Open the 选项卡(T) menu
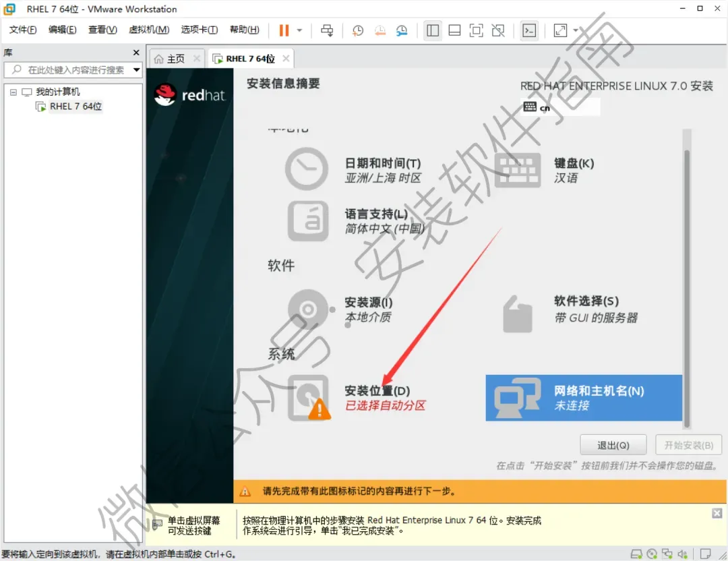The width and height of the screenshot is (728, 561). [199, 30]
